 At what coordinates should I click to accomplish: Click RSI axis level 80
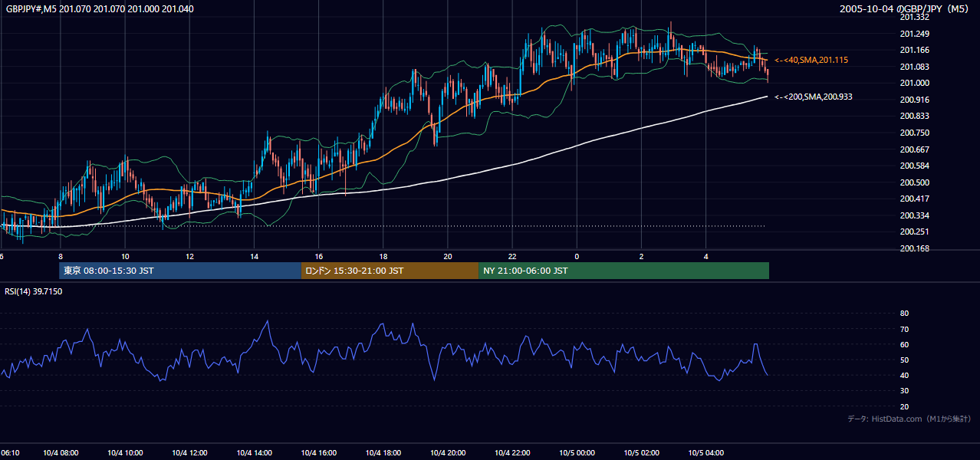pos(904,314)
